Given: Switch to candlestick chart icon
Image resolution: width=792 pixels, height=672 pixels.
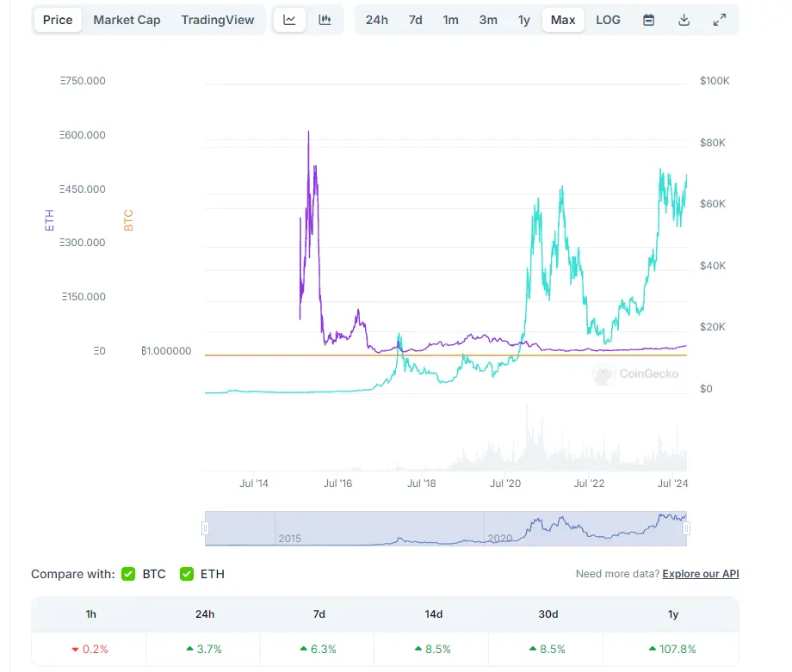Looking at the screenshot, I should [x=325, y=20].
